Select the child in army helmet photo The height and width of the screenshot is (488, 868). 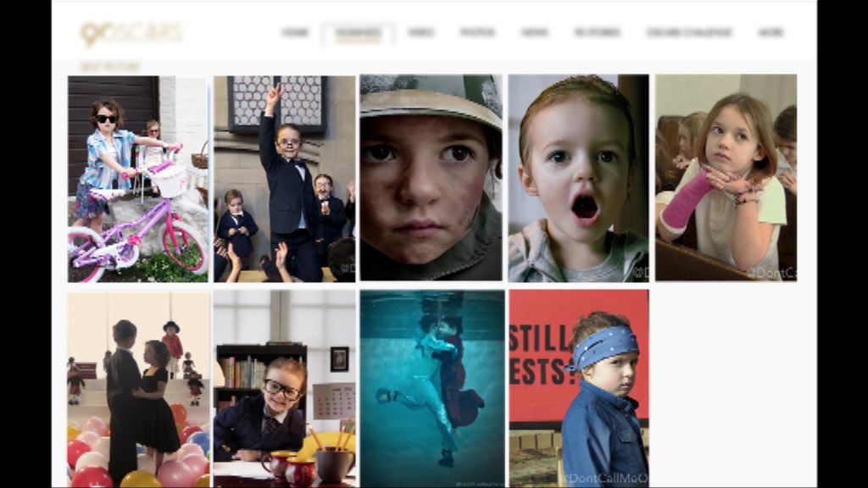click(431, 178)
